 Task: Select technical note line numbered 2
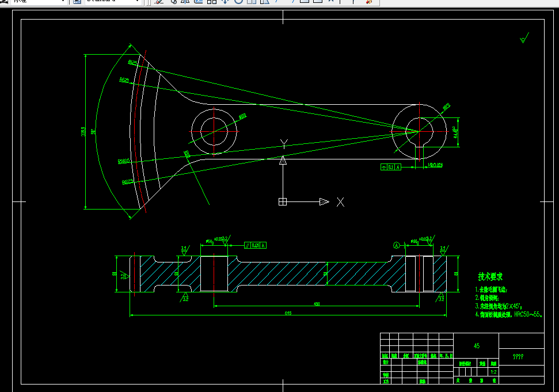487,298
